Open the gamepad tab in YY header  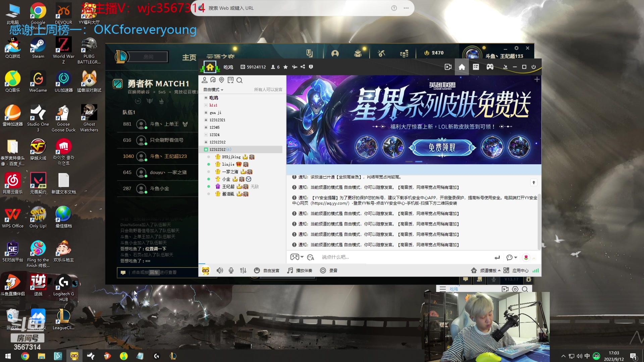click(x=490, y=67)
